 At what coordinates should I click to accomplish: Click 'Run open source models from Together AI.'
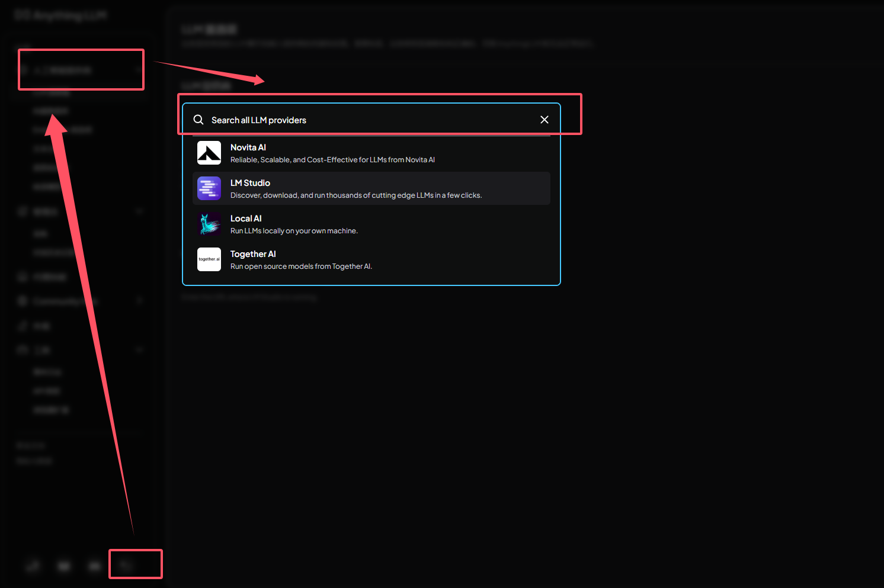301,266
